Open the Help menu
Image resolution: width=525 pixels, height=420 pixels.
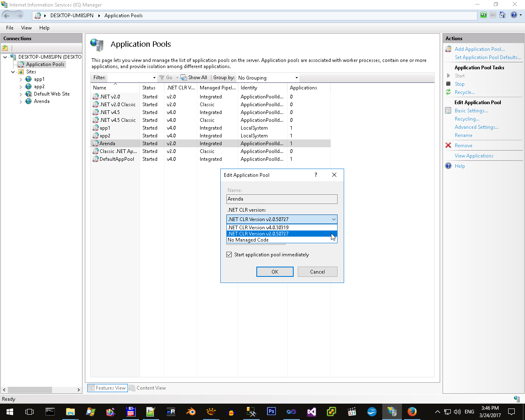44,28
